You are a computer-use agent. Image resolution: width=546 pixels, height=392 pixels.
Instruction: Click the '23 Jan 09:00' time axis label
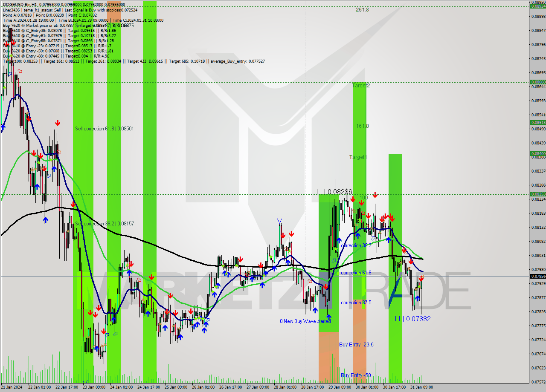tap(93, 387)
